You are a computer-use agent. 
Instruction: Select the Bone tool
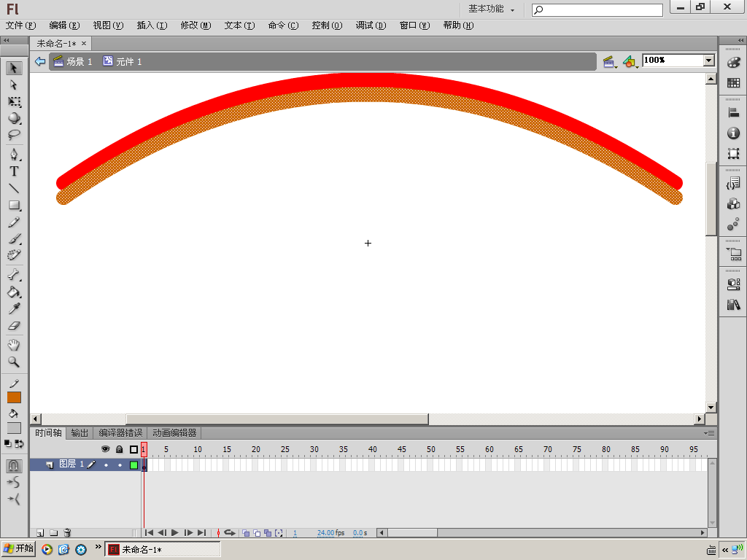pos(14,275)
